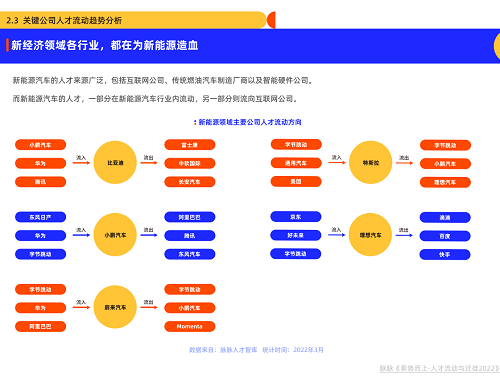Viewport: 500px width, 377px height.
Task: Click data source note '数据来自：脉脉人才智库'
Action: pyautogui.click(x=223, y=350)
